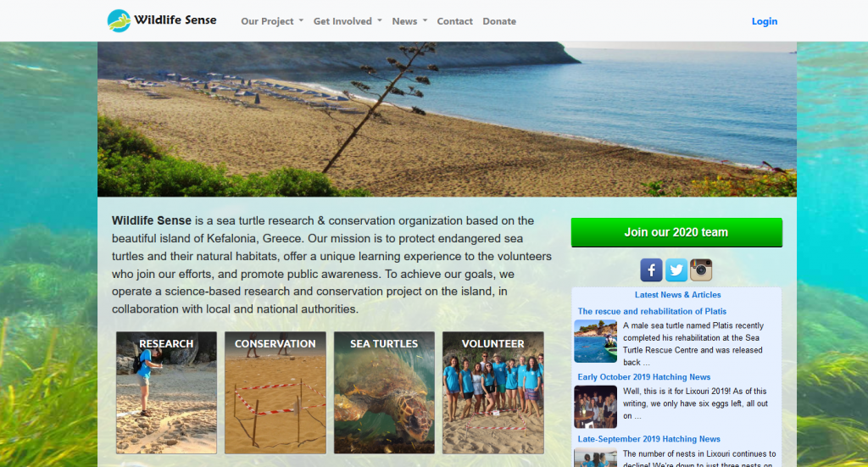
Task: Open the Conservation image tile
Action: 275,393
